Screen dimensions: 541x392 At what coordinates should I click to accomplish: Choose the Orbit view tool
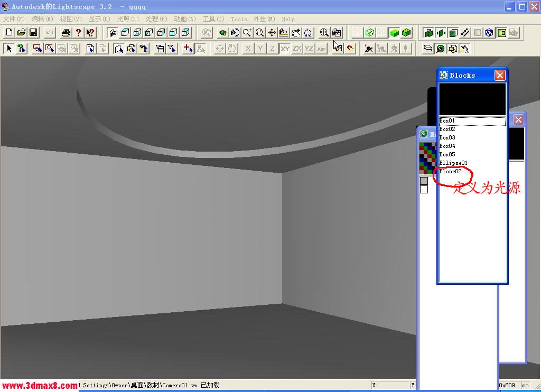(x=223, y=32)
